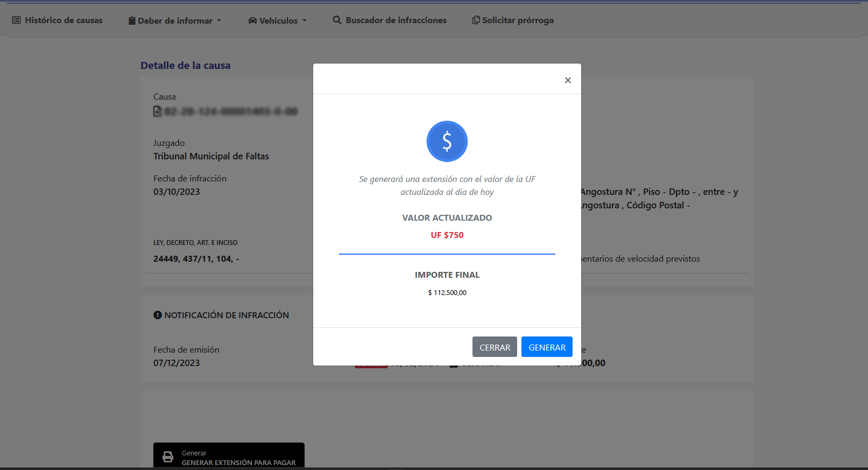Click the GENERAR EXTENSIÓN PARA PAGAR label
This screenshot has width=868, height=470.
(x=238, y=462)
